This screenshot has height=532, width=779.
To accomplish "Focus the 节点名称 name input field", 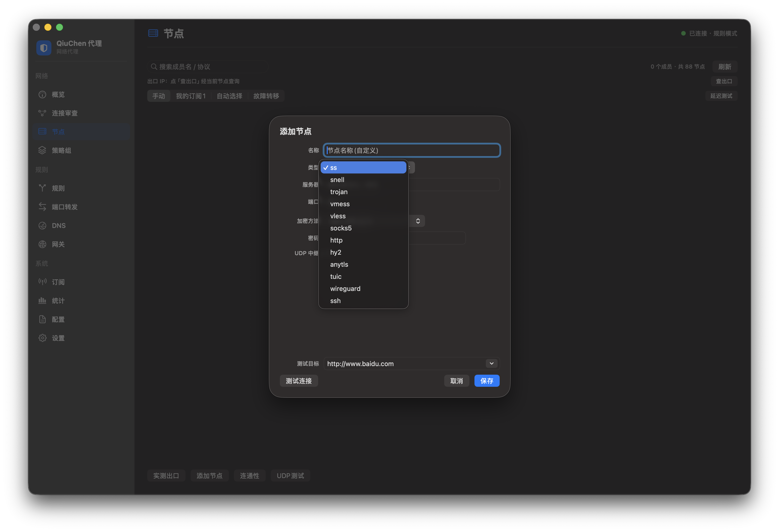I will click(x=412, y=150).
